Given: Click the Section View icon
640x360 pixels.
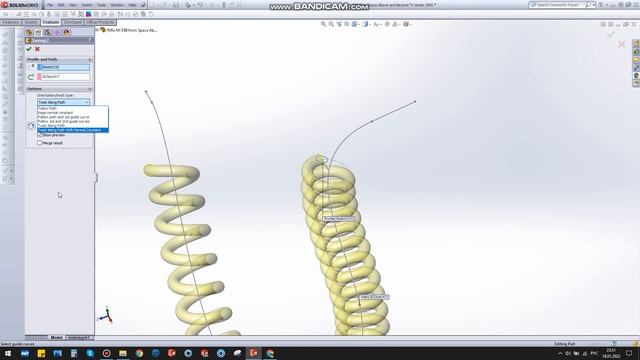Looking at the screenshot, I should click(x=347, y=24).
